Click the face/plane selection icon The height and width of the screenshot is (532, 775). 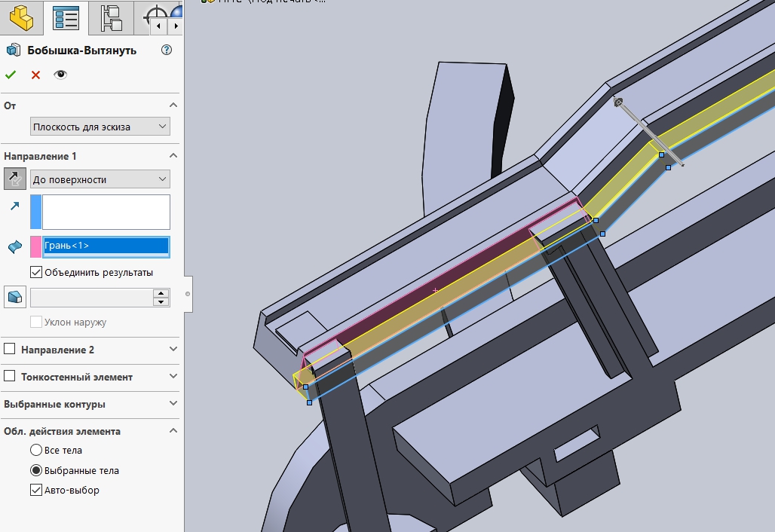[x=14, y=246]
